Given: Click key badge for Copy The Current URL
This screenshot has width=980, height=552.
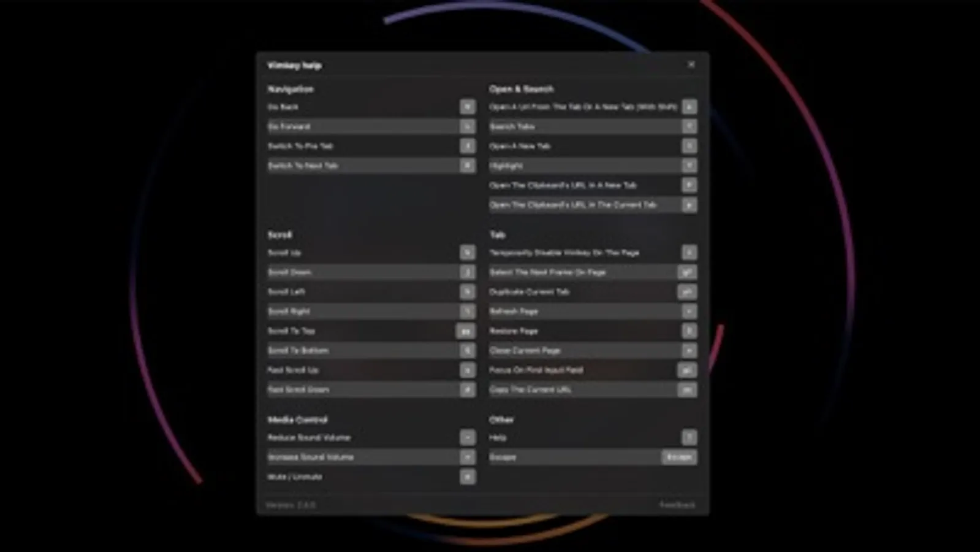Looking at the screenshot, I should 686,390.
